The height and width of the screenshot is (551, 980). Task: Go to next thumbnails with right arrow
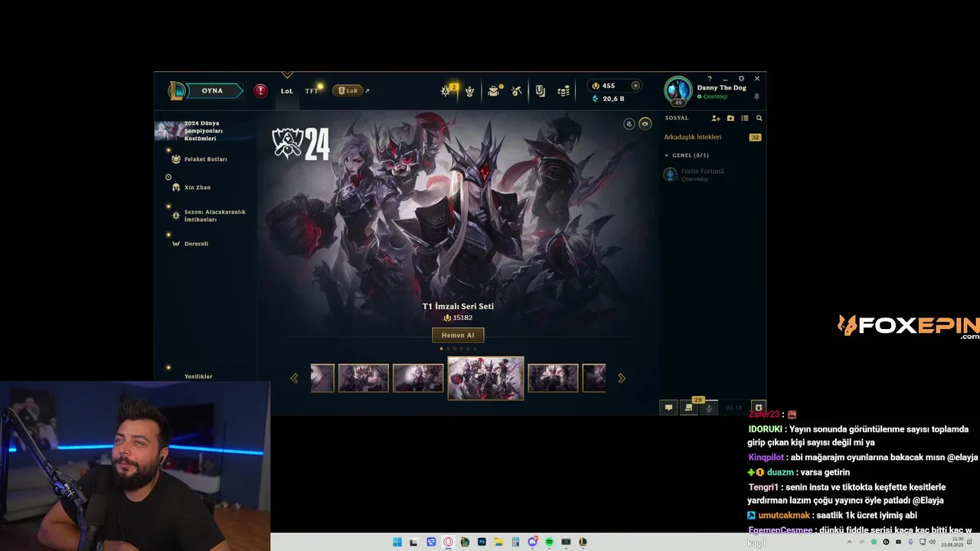622,378
